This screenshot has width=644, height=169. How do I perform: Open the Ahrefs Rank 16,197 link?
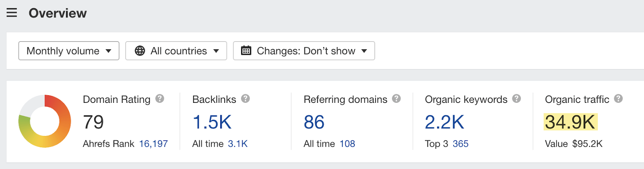click(153, 144)
